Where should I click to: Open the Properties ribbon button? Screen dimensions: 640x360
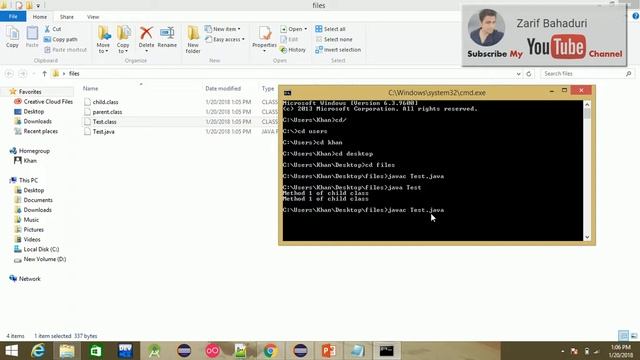(x=264, y=39)
